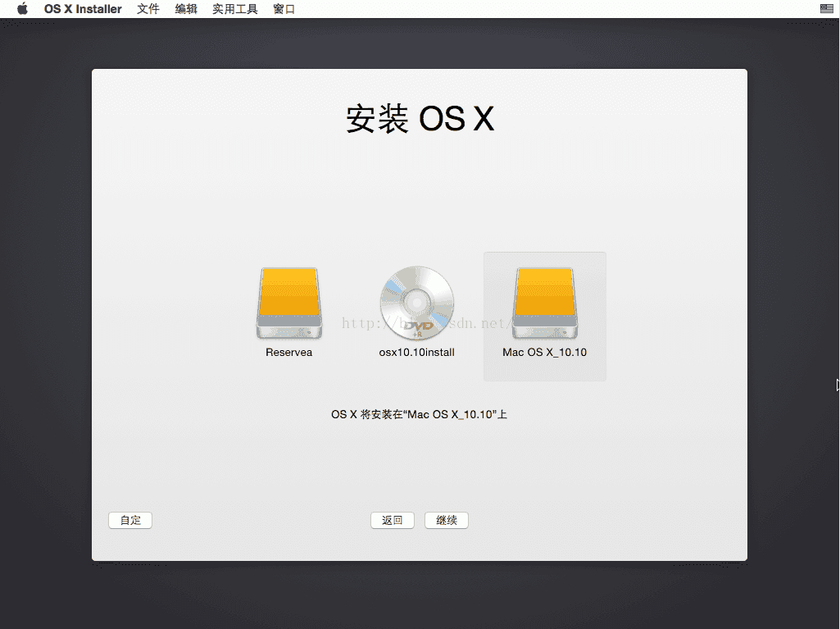This screenshot has width=840, height=629.
Task: Click the install destination message text
Action: (419, 414)
